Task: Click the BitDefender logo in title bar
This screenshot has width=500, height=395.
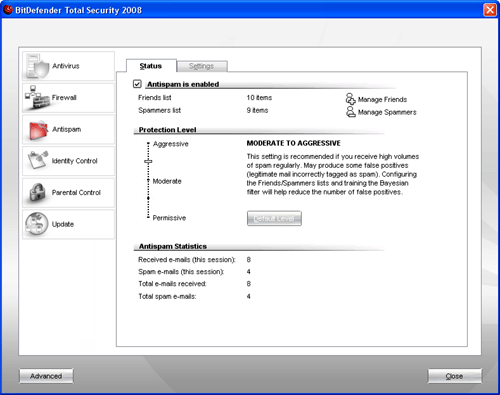Action: [8, 10]
